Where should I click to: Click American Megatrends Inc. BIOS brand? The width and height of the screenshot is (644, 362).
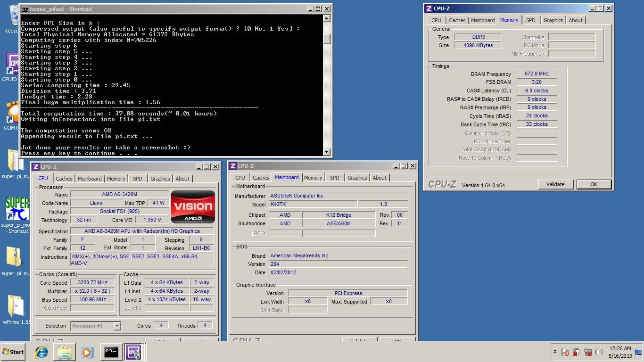coord(338,255)
